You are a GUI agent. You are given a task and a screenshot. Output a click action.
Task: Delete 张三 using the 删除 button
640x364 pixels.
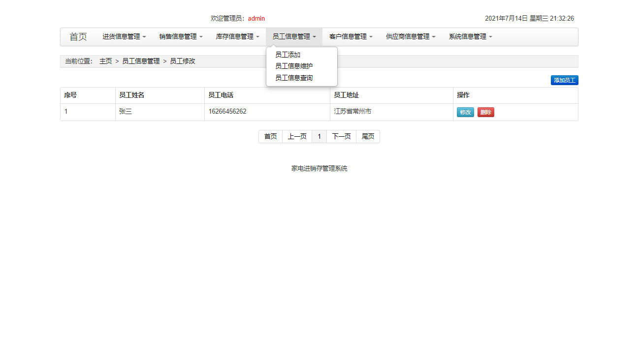[x=485, y=112]
